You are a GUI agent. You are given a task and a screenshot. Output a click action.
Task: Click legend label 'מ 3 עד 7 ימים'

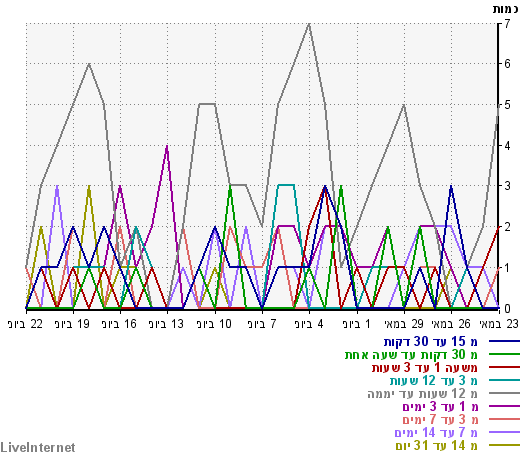tap(440, 420)
